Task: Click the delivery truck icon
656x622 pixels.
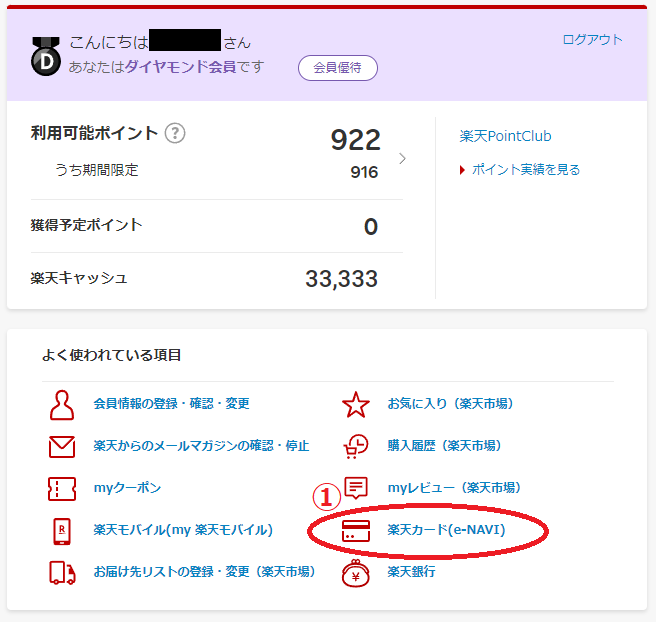Action: coord(62,573)
